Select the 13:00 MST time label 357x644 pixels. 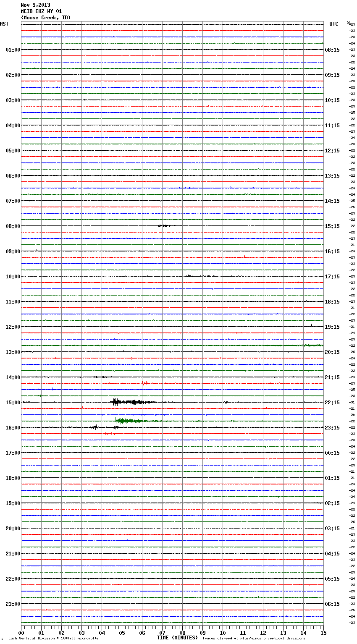tap(13, 352)
